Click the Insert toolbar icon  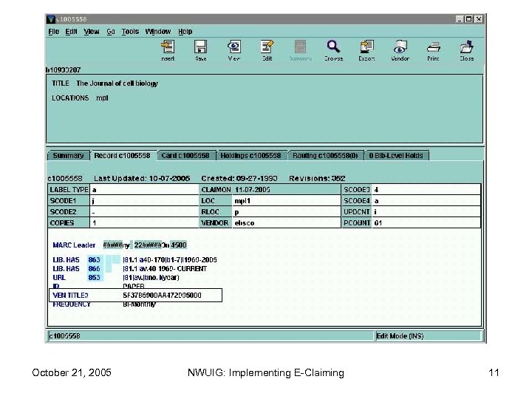pyautogui.click(x=168, y=50)
